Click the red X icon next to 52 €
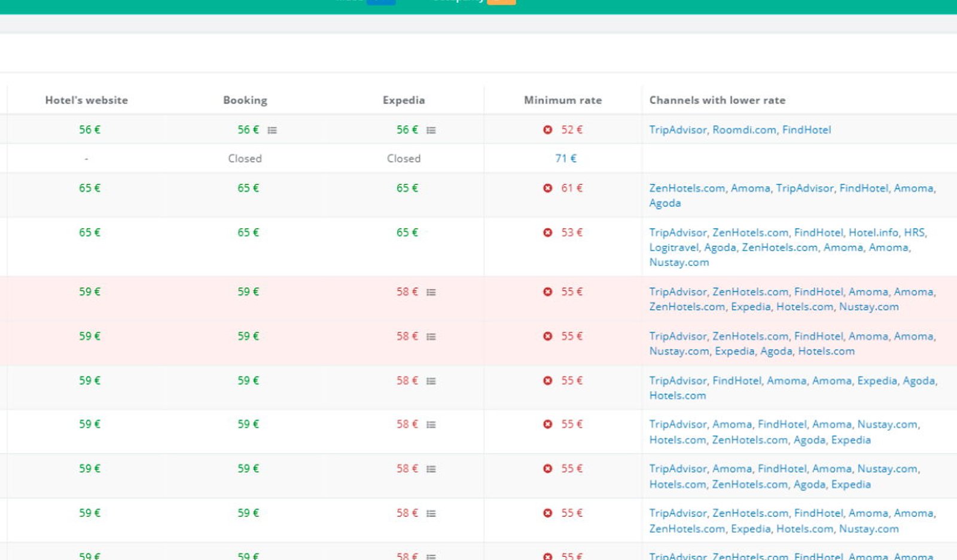957x560 pixels. 547,130
